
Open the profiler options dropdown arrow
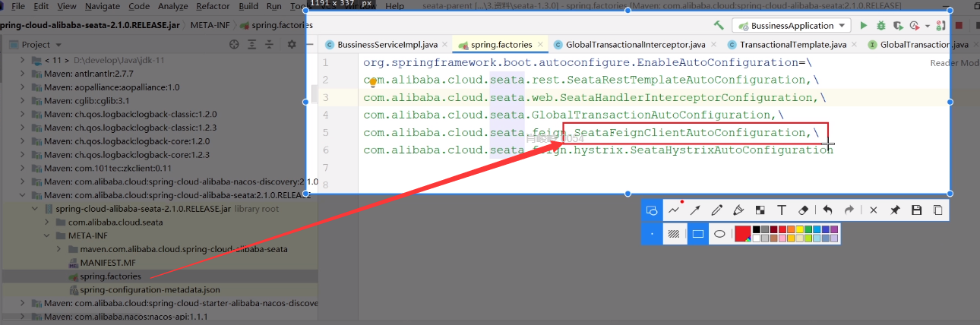point(928,27)
